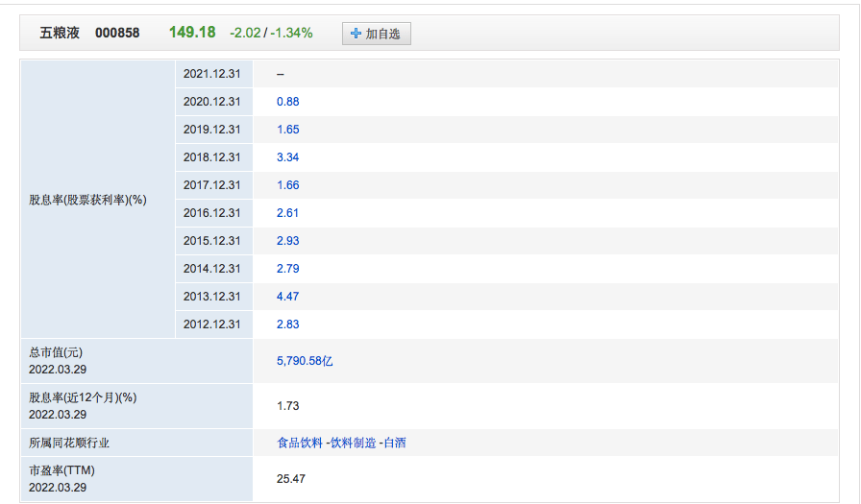Open the 白酒 industry link

394,443
